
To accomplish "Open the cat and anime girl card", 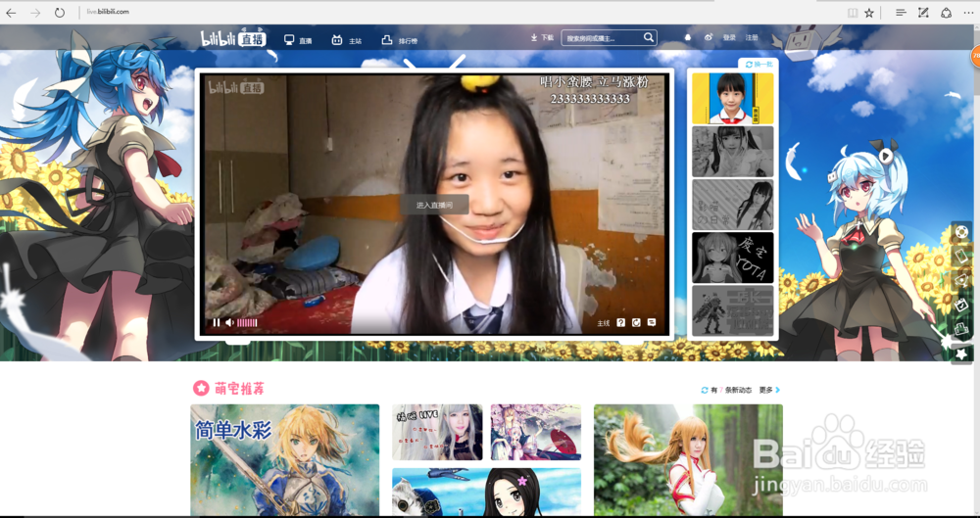I will 486,492.
